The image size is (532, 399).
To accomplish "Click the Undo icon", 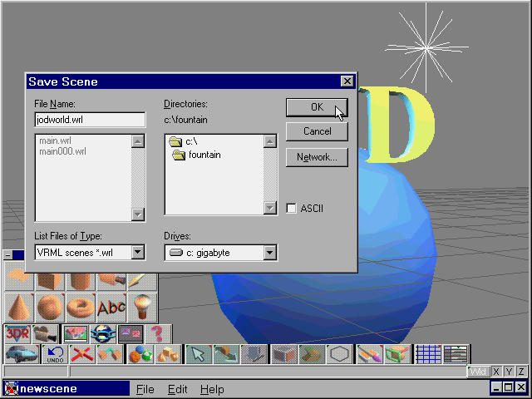I will click(x=55, y=355).
